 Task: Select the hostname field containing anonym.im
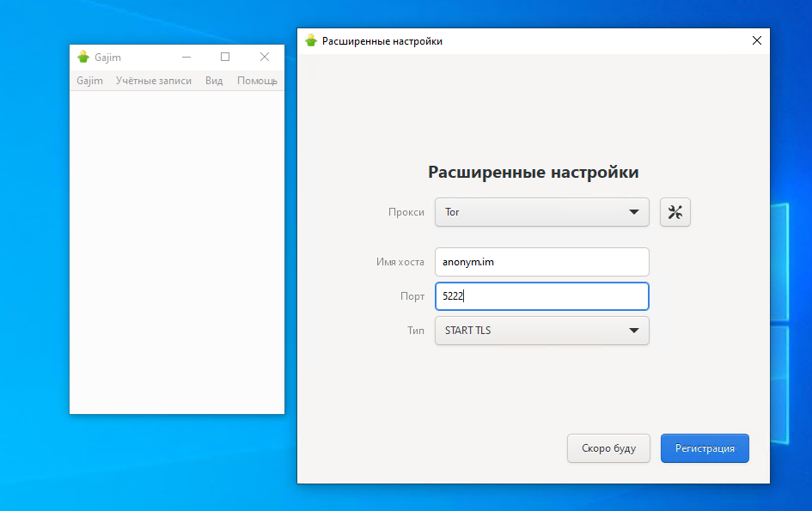[541, 262]
